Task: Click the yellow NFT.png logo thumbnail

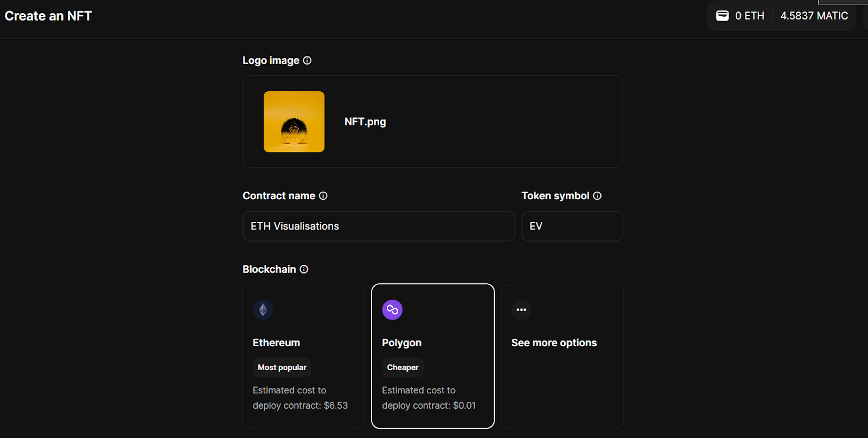Action: tap(294, 122)
